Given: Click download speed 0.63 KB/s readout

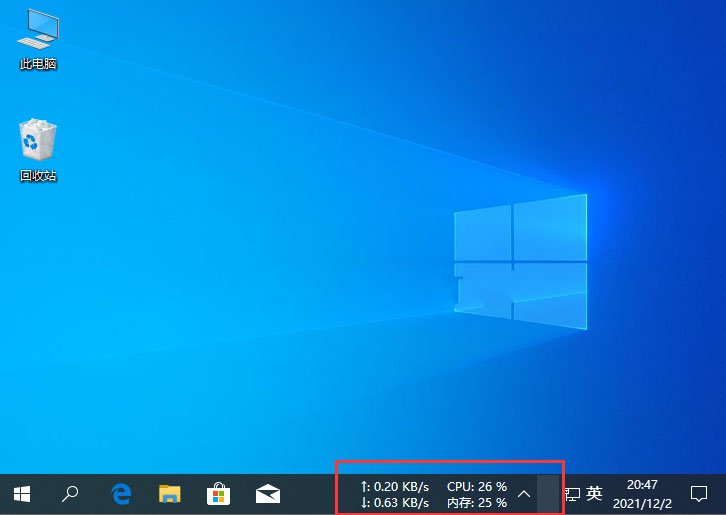Looking at the screenshot, I should tap(394, 502).
